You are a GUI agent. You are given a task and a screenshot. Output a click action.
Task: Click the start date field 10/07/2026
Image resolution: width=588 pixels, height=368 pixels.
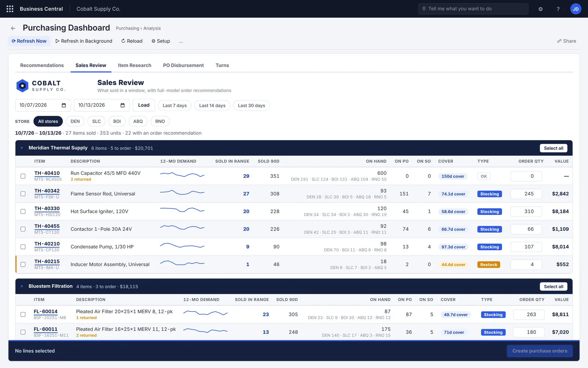(43, 105)
